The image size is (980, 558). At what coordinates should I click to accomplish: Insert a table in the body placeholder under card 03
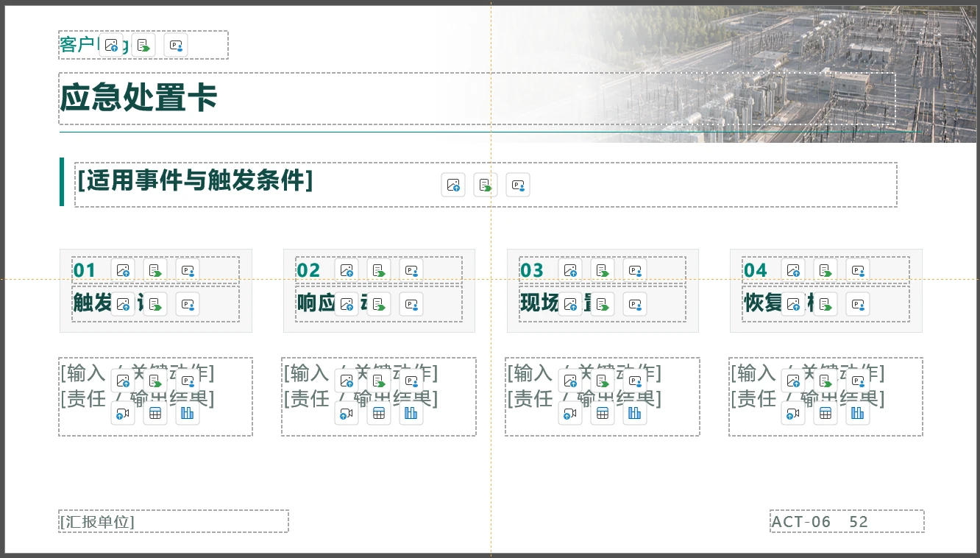click(603, 413)
